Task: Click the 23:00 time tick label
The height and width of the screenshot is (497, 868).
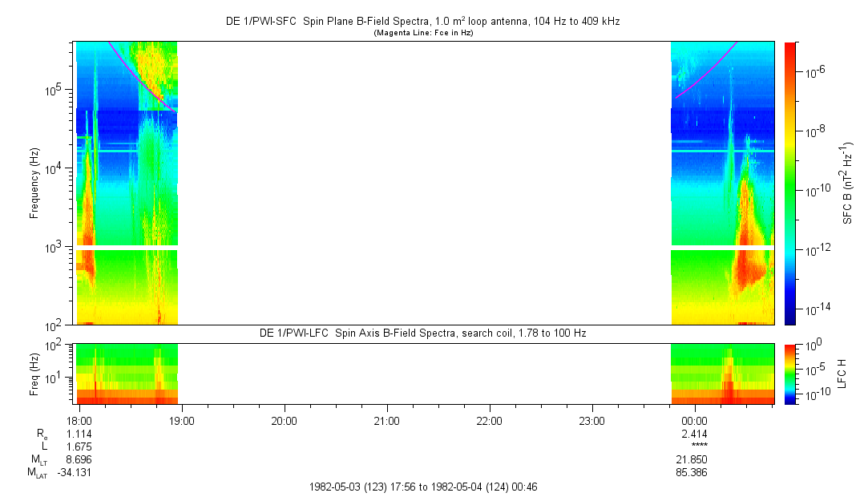Action: click(x=591, y=420)
